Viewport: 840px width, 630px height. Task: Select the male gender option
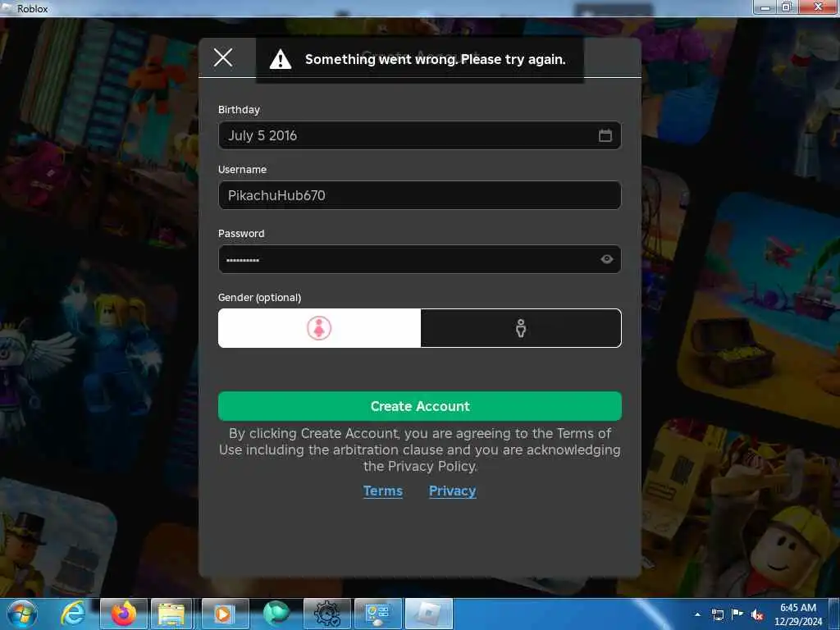[x=521, y=328]
